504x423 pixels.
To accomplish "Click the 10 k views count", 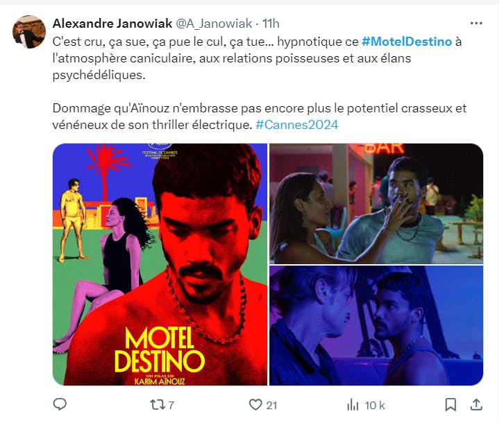I will pos(375,405).
